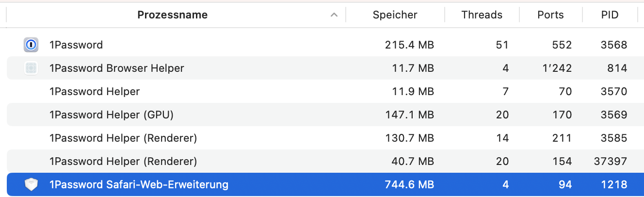Sort by Speicher column header
Viewport: 644px width, 197px height.
tap(395, 15)
